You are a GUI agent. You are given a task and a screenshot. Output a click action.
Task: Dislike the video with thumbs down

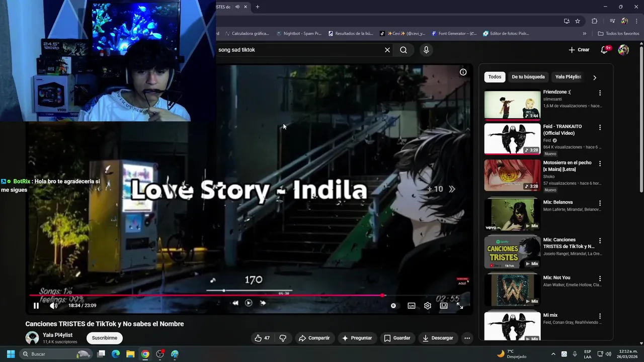pyautogui.click(x=283, y=338)
